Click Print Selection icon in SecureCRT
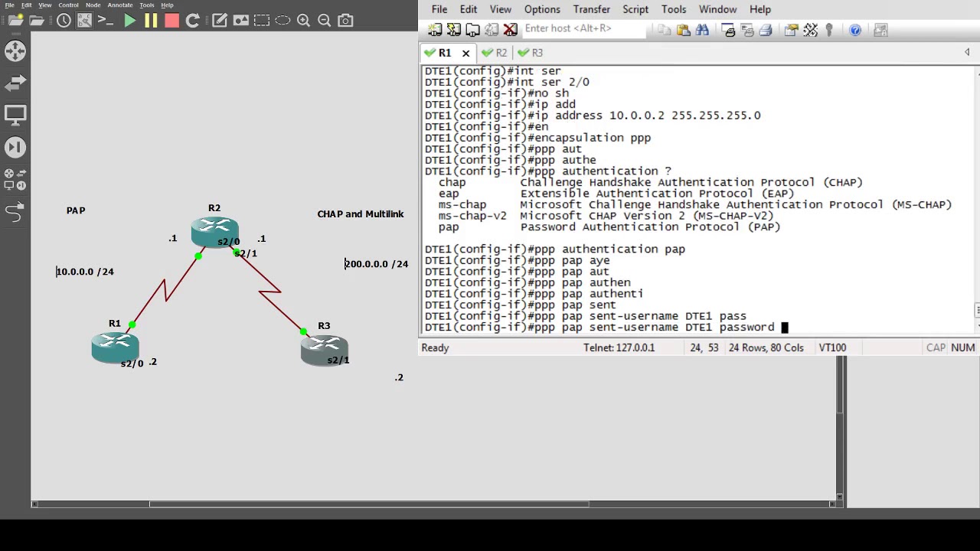 coord(747,30)
